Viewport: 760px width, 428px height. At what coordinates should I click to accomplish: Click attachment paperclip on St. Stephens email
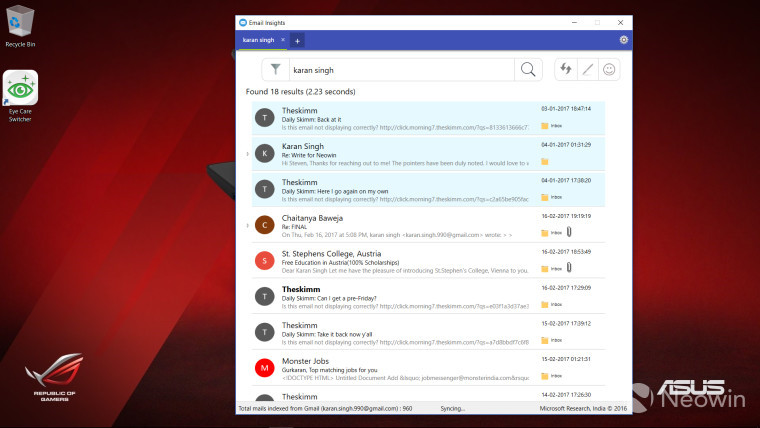click(x=569, y=268)
